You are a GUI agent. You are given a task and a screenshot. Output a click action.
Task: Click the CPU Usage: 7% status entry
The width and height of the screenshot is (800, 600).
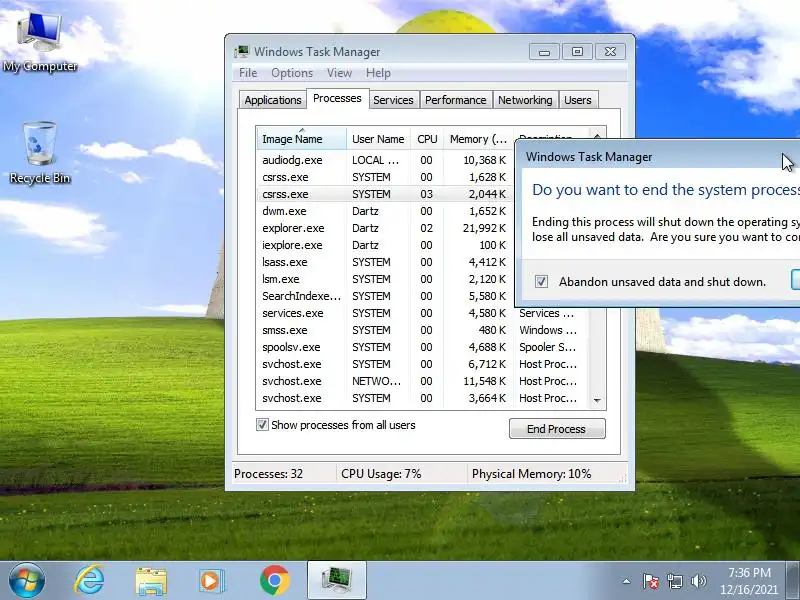401,474
